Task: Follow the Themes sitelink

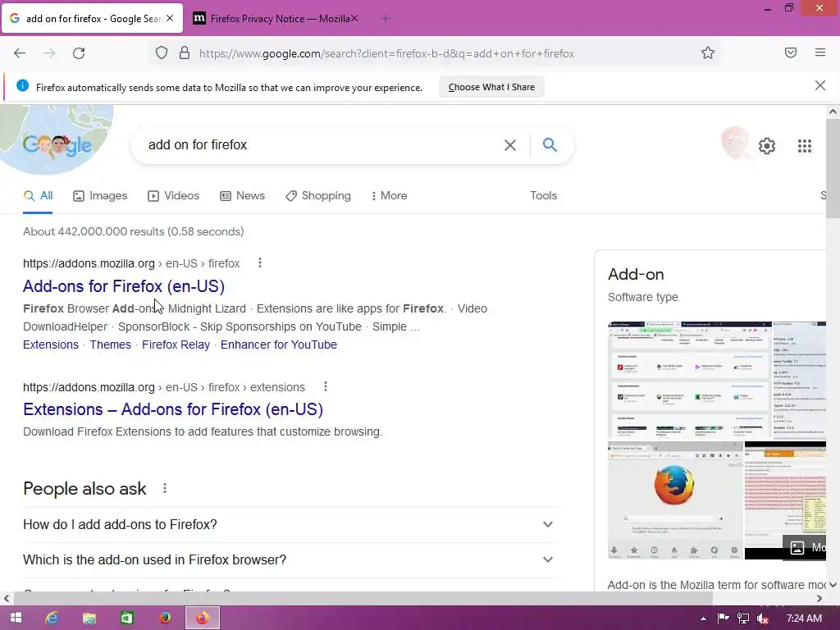Action: click(111, 345)
